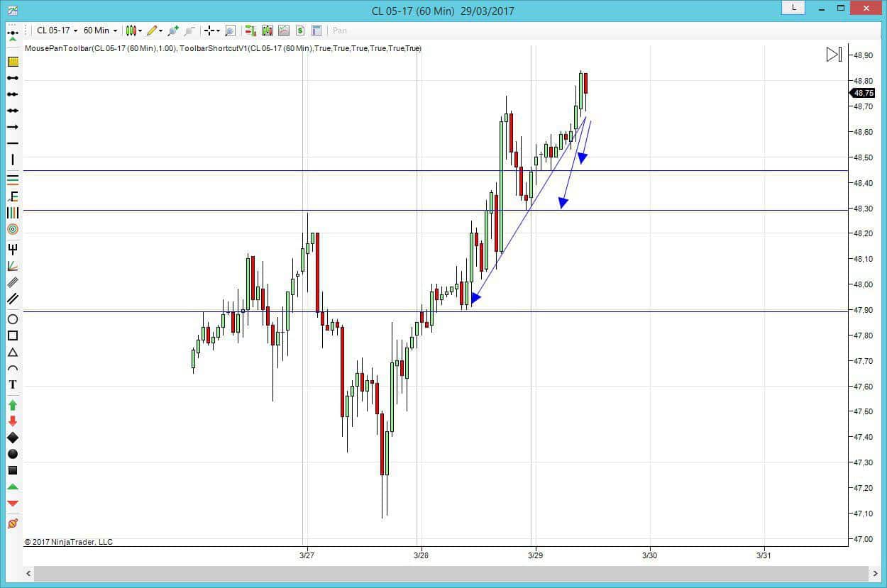This screenshot has height=588, width=887.
Task: Open the crosshair cursor dropdown
Action: click(211, 30)
